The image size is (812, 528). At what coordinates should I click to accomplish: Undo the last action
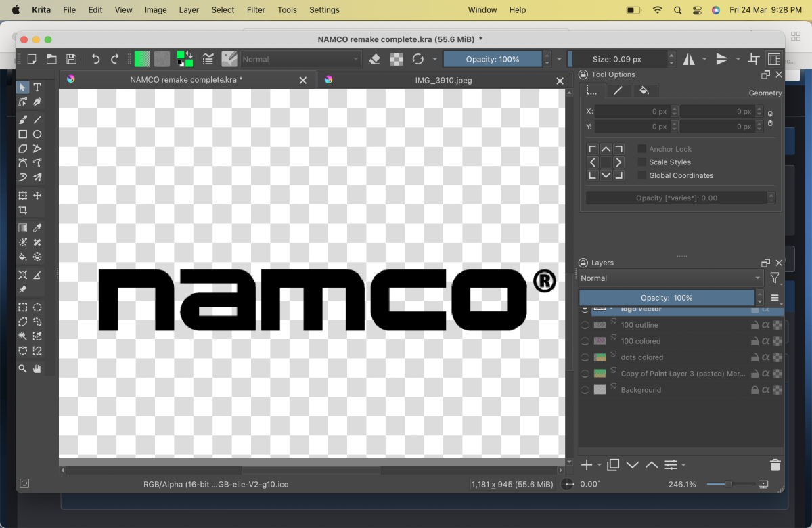tap(95, 59)
